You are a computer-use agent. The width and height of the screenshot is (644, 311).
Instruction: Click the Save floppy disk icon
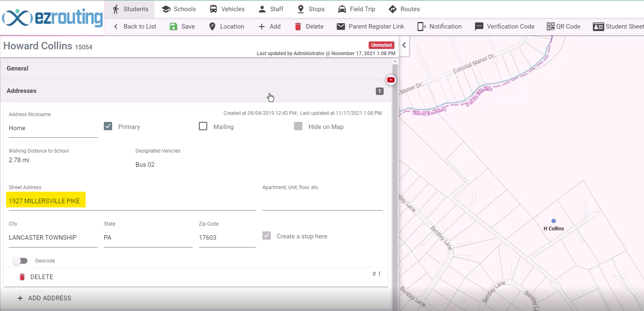point(174,27)
